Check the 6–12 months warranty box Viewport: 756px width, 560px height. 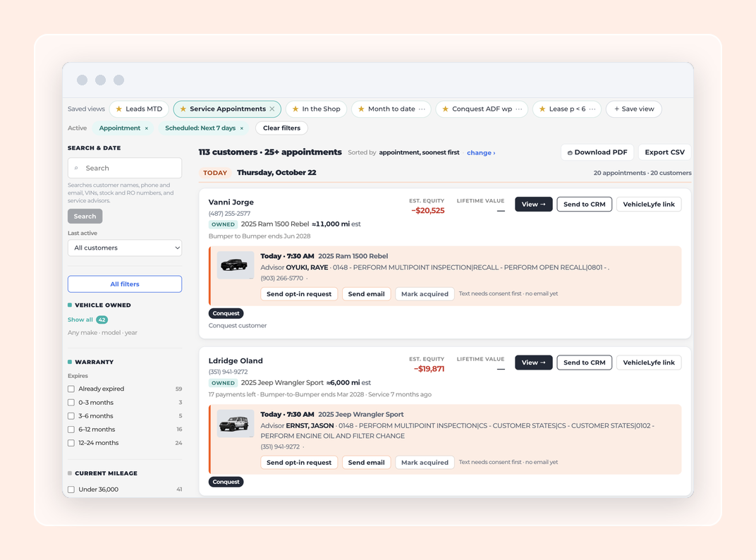click(71, 430)
